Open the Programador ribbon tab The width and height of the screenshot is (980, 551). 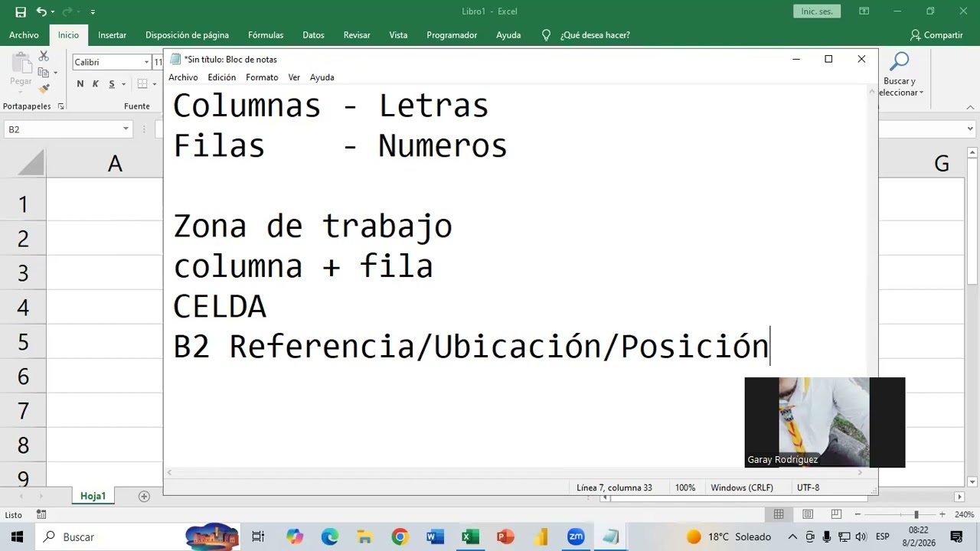coord(452,35)
